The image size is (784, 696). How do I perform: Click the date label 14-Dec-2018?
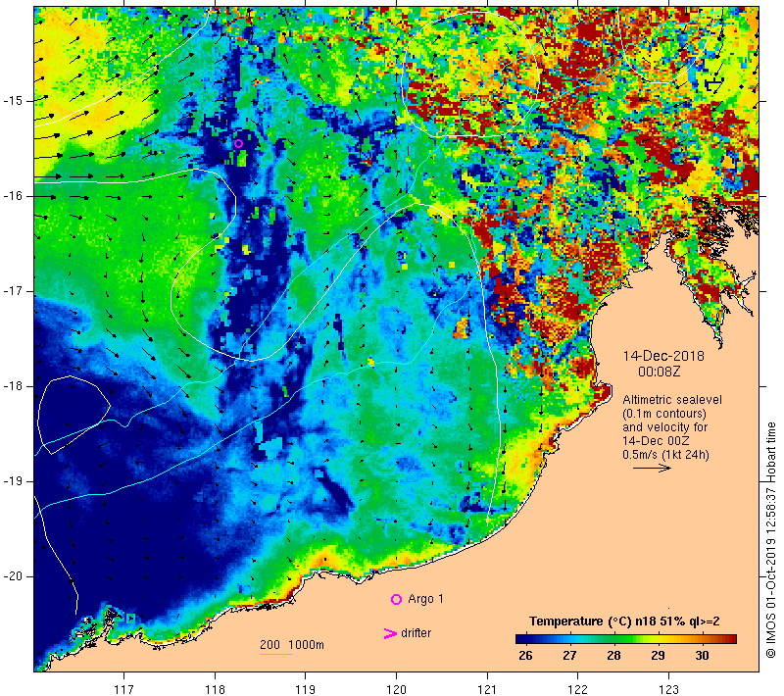tap(663, 356)
